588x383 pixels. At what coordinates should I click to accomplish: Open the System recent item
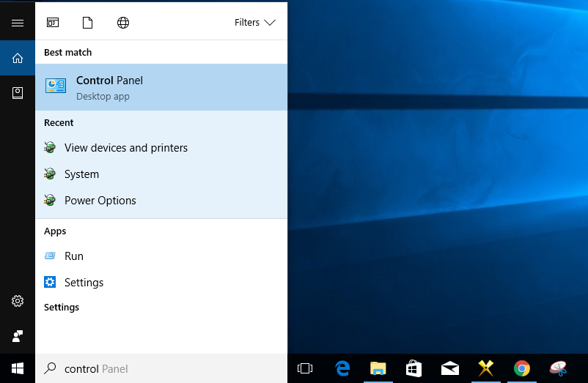point(161,174)
